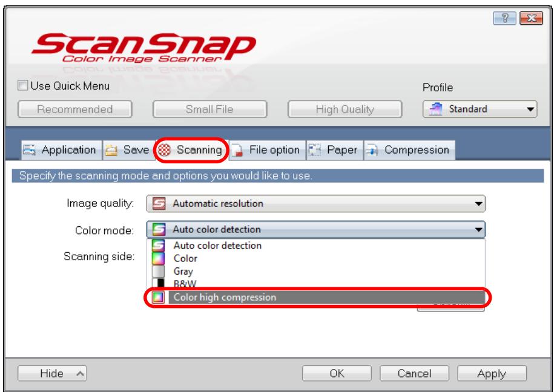Close the ScanSnap dialog window
The image size is (554, 392).
click(x=532, y=18)
